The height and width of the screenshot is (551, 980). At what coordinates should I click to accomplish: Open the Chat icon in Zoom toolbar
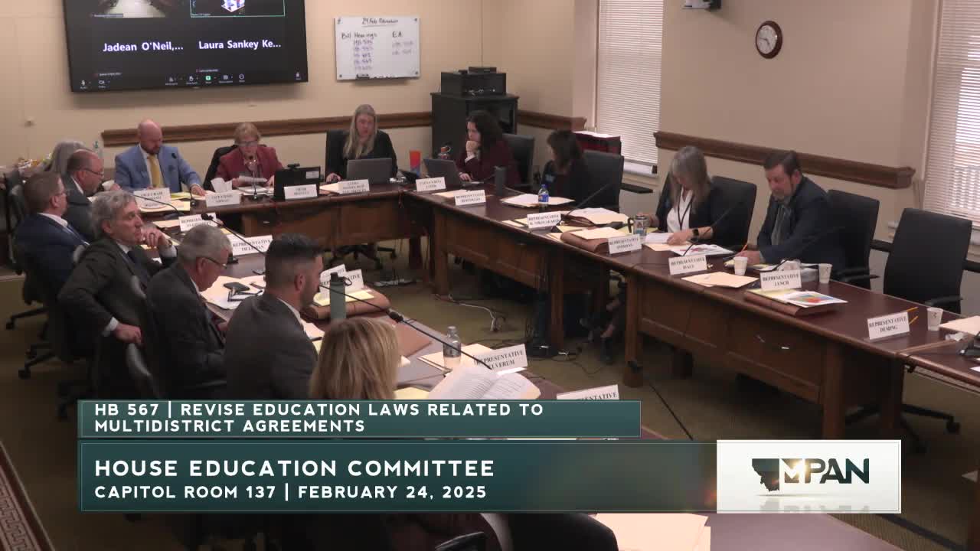pyautogui.click(x=191, y=80)
